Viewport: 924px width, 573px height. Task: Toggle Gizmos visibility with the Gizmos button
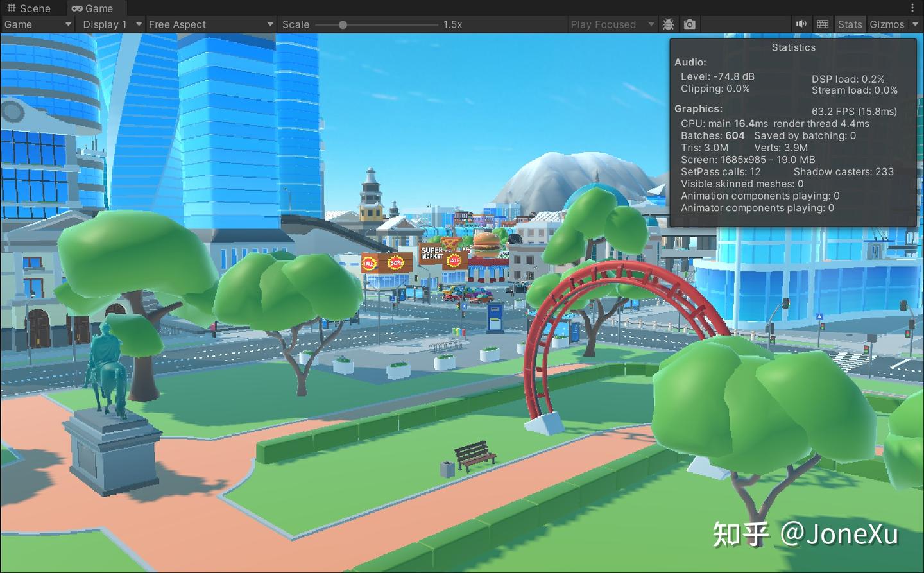coord(889,24)
